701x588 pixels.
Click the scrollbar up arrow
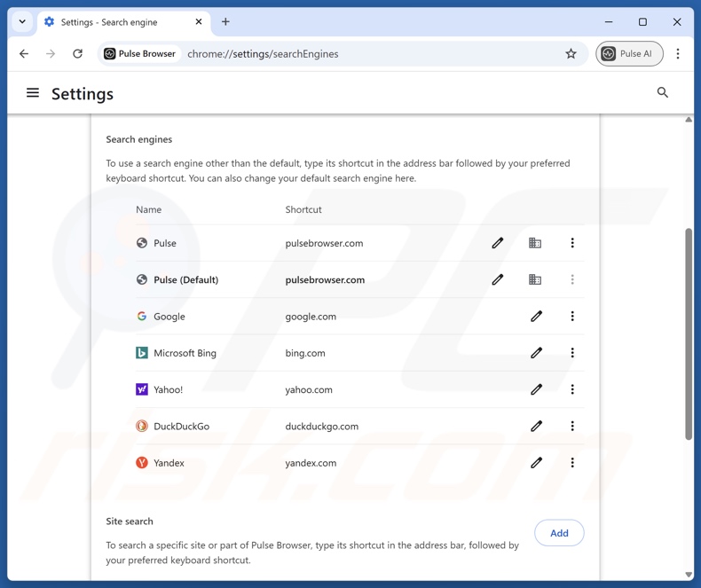click(689, 120)
